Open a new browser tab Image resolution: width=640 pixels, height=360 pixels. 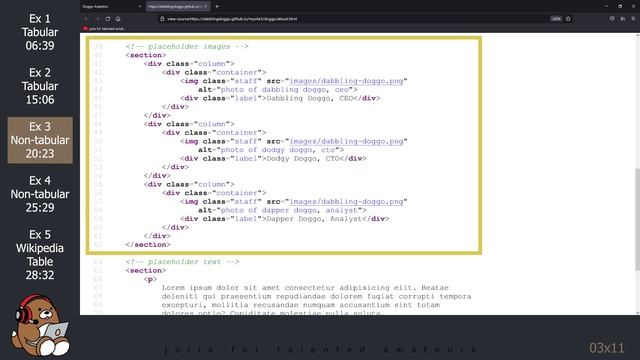[217, 7]
